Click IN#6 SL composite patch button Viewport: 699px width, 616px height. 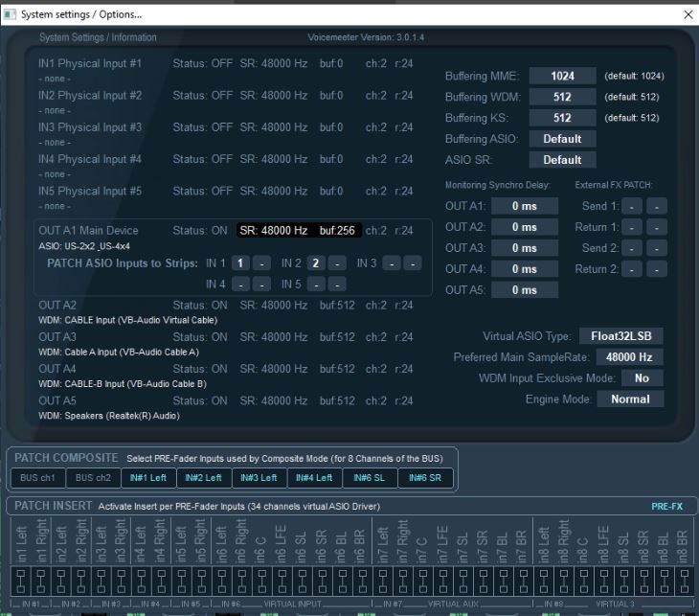(x=370, y=478)
